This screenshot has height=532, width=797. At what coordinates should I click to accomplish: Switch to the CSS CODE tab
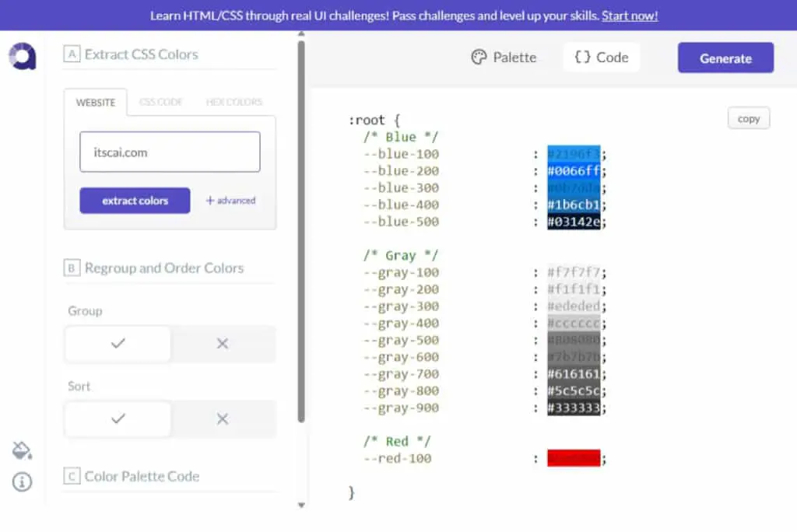[x=160, y=102]
